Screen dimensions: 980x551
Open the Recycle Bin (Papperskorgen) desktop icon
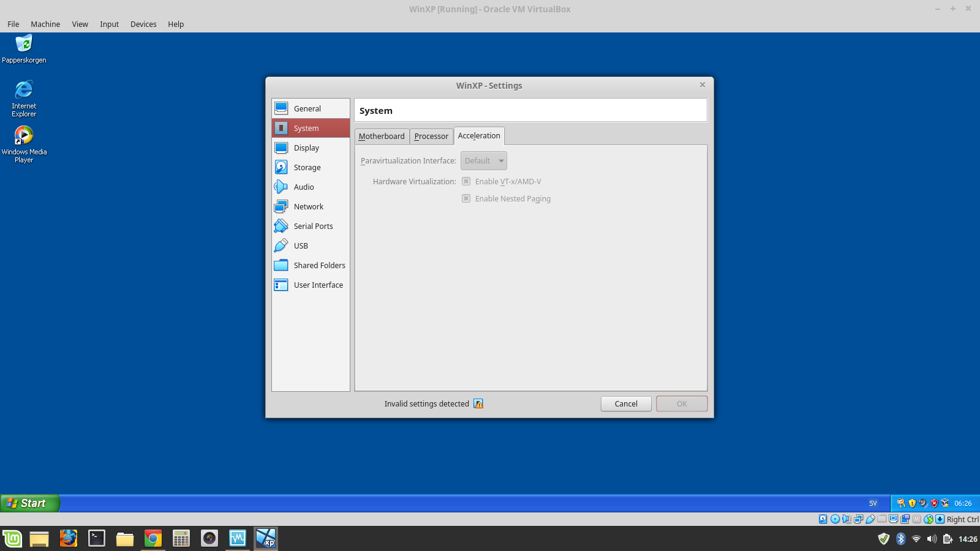click(24, 49)
